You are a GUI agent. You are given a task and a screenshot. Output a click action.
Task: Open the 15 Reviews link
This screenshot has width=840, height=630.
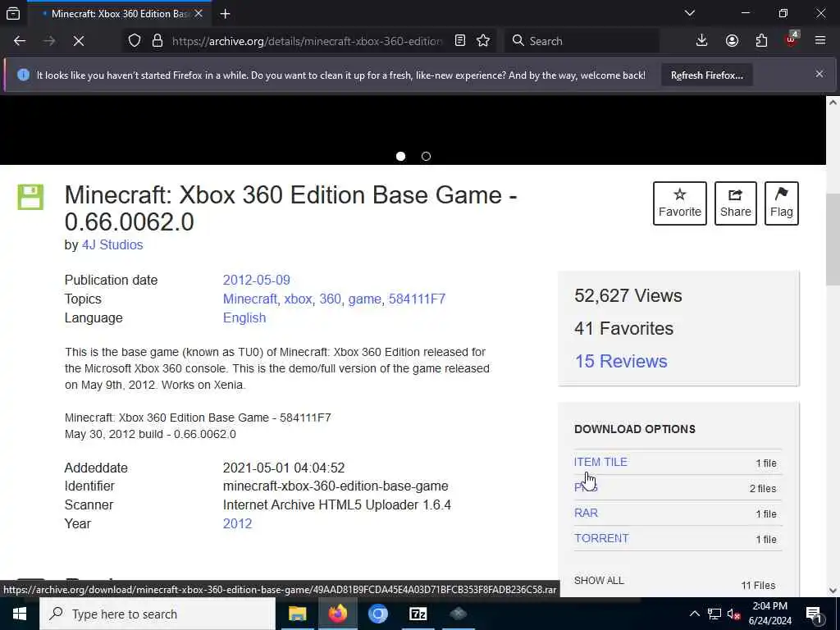point(621,361)
